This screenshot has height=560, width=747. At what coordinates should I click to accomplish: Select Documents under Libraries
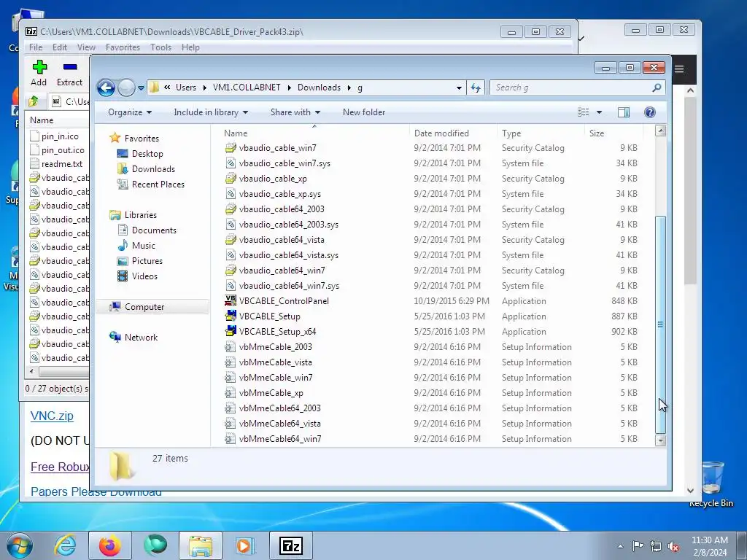point(154,230)
